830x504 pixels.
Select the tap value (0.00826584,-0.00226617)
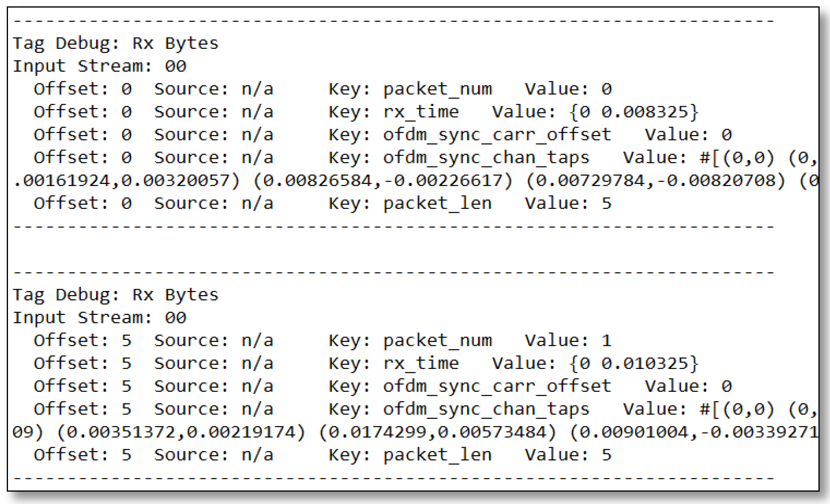pyautogui.click(x=383, y=181)
